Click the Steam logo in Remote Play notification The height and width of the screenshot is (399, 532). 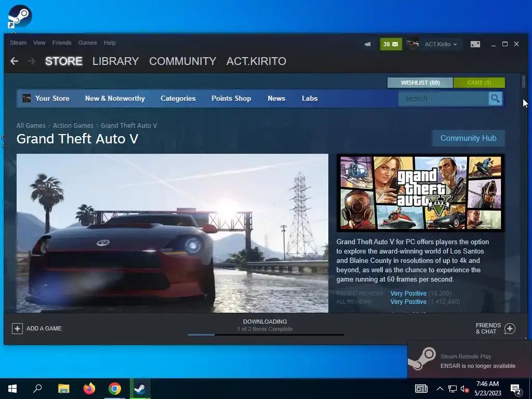tap(422, 358)
